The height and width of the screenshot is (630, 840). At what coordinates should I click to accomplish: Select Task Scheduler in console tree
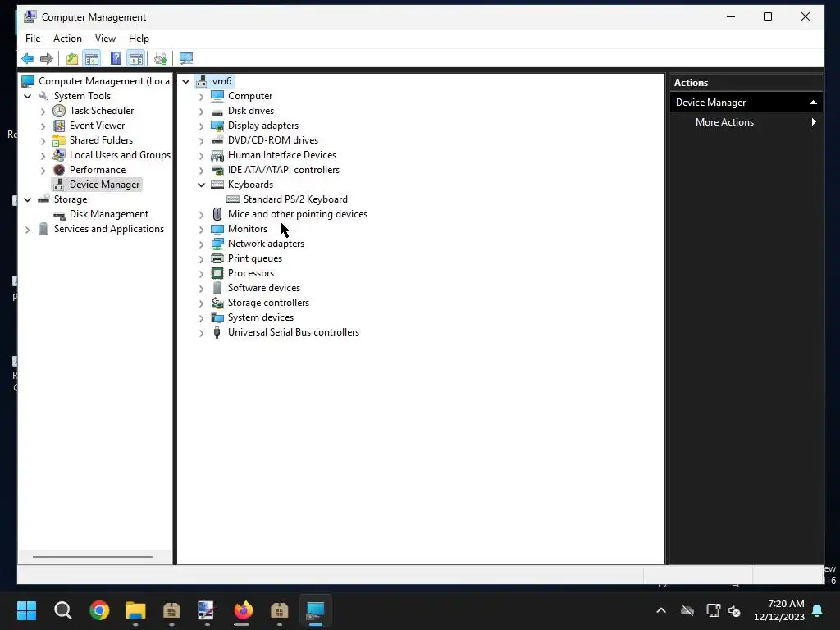[x=102, y=111]
